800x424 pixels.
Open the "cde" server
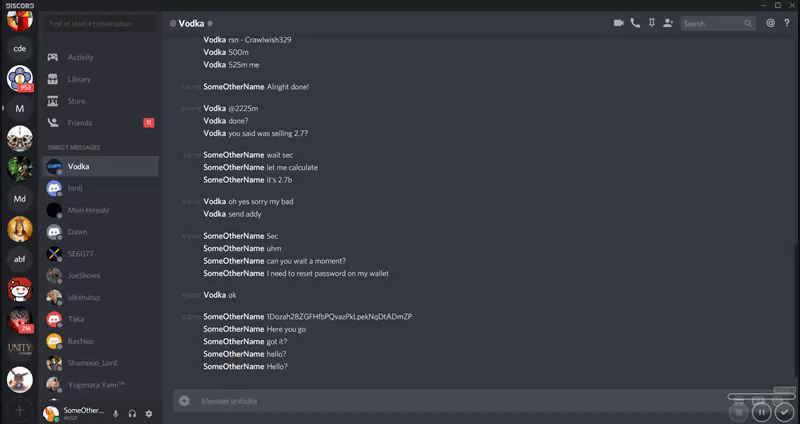tap(19, 47)
